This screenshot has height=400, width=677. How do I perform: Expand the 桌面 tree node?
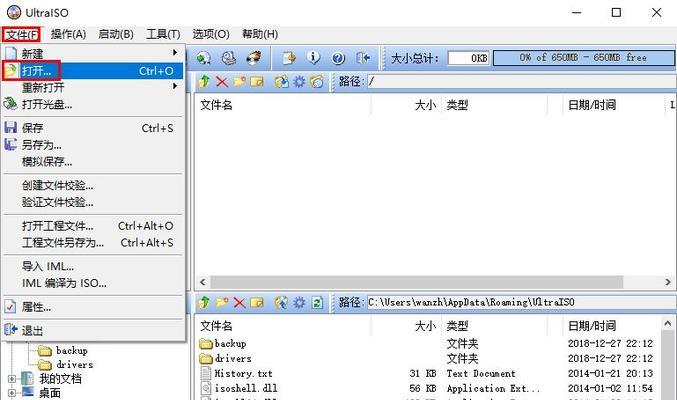[12, 393]
